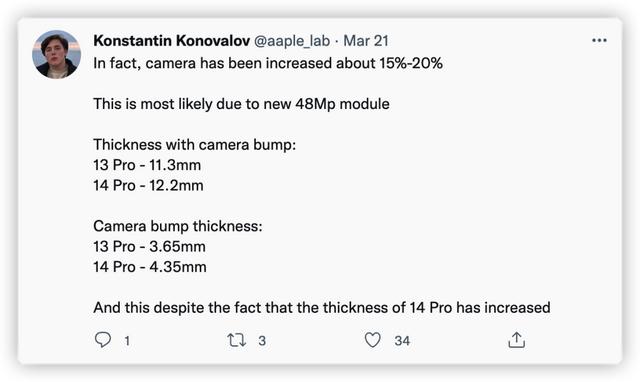640x382 pixels.
Task: Open the three-dot more options menu
Action: pyautogui.click(x=599, y=40)
